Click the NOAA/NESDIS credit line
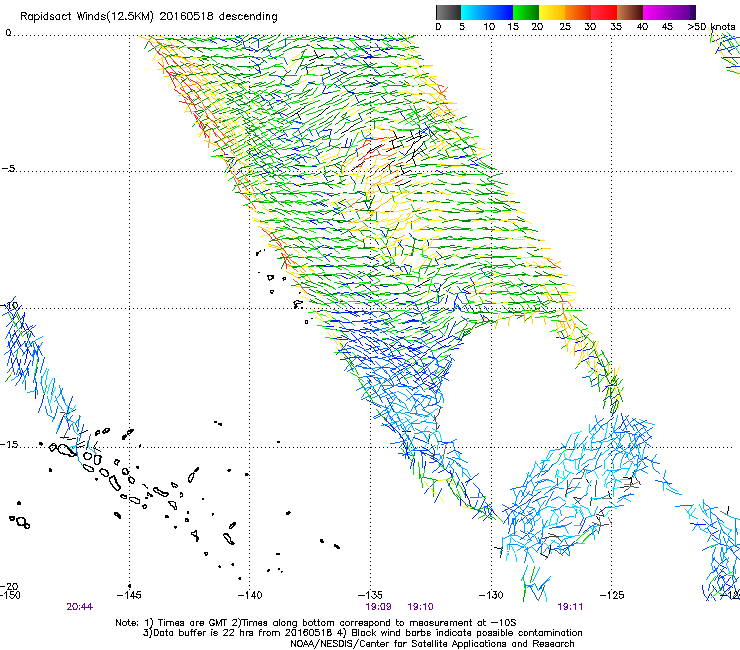 click(x=432, y=644)
